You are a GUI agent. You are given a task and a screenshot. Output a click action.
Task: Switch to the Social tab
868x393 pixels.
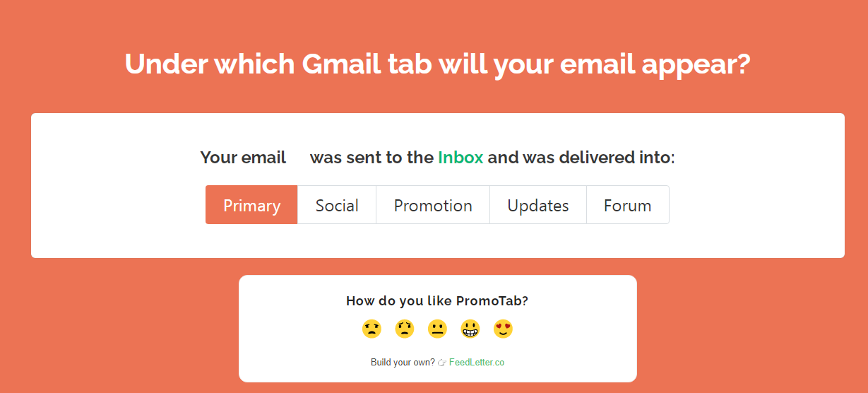(x=337, y=205)
